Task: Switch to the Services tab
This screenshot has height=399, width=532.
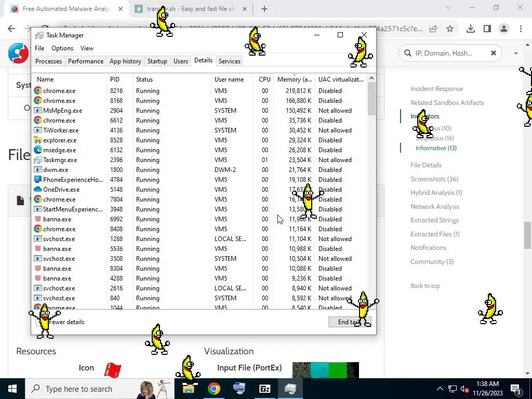Action: (x=229, y=61)
